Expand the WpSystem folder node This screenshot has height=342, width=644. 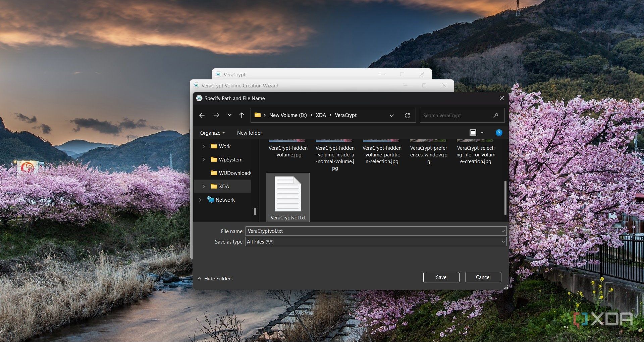[203, 160]
